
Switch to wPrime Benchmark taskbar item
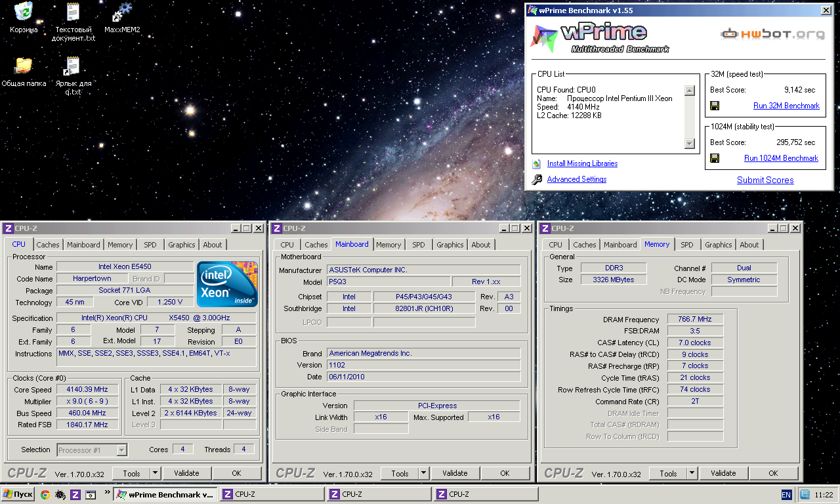(x=165, y=495)
